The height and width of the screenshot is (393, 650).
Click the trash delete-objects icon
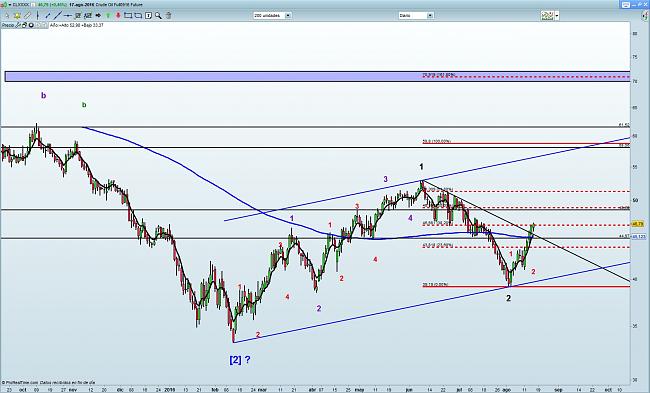[x=168, y=16]
